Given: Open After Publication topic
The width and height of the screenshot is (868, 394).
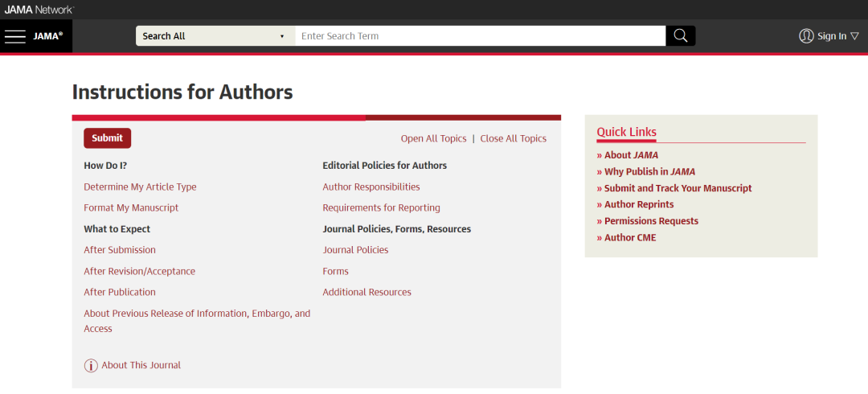Looking at the screenshot, I should tap(120, 292).
